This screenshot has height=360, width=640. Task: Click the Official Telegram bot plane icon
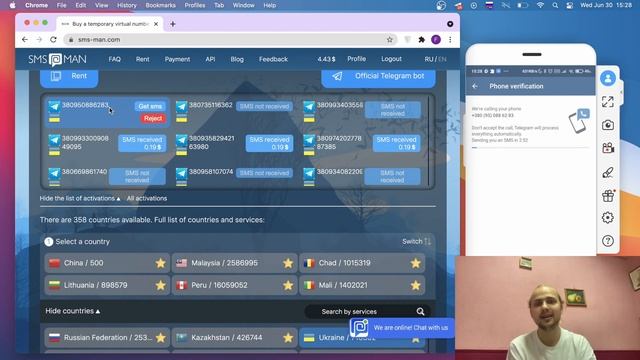pos(337,76)
